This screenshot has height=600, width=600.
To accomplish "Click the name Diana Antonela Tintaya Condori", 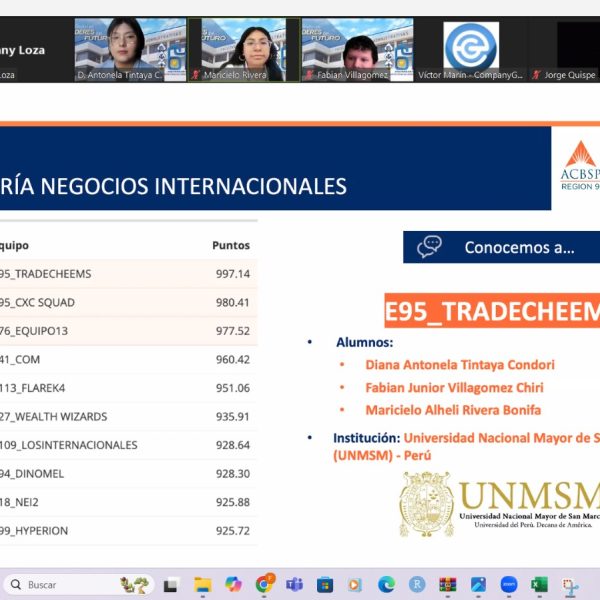I will coord(460,365).
